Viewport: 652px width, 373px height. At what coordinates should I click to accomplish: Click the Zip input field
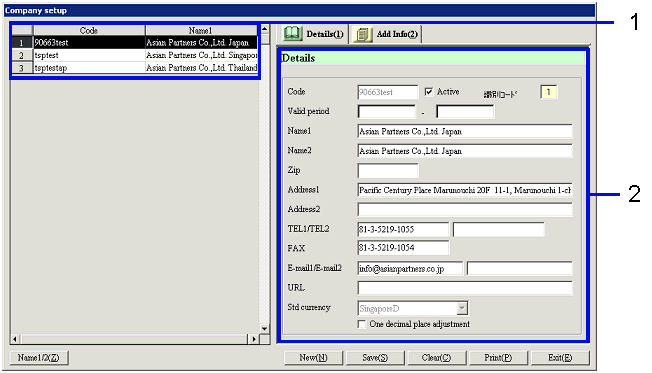click(x=388, y=170)
